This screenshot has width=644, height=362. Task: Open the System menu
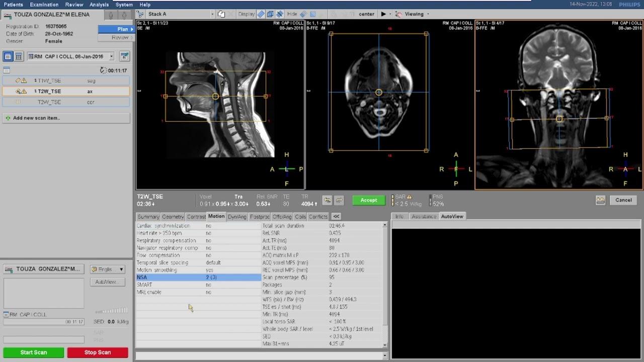click(x=124, y=5)
